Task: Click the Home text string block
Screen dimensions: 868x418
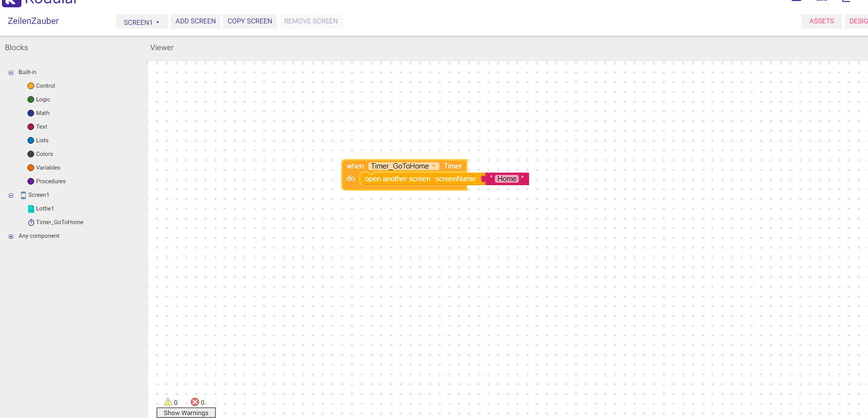Action: coord(506,179)
